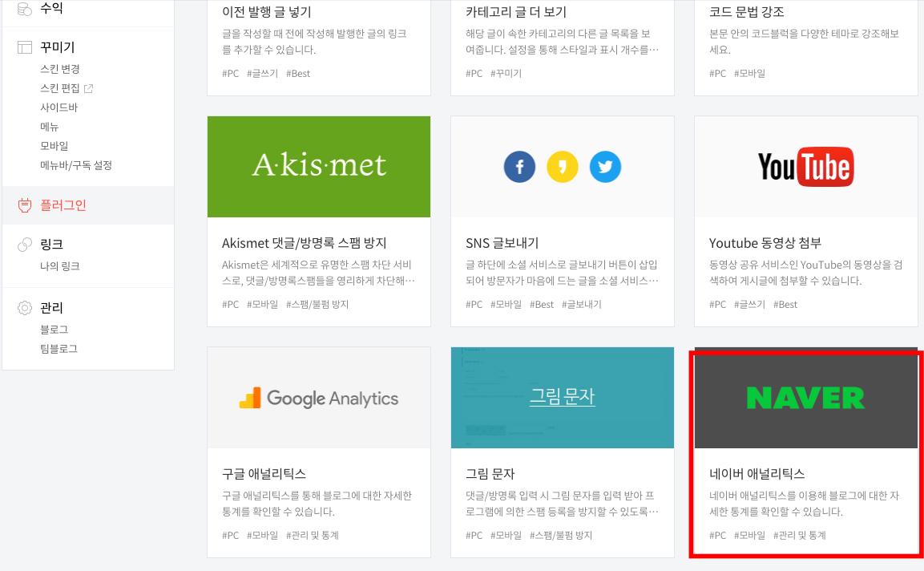Go to 스킨 변경
This screenshot has height=571, width=924.
(59, 69)
